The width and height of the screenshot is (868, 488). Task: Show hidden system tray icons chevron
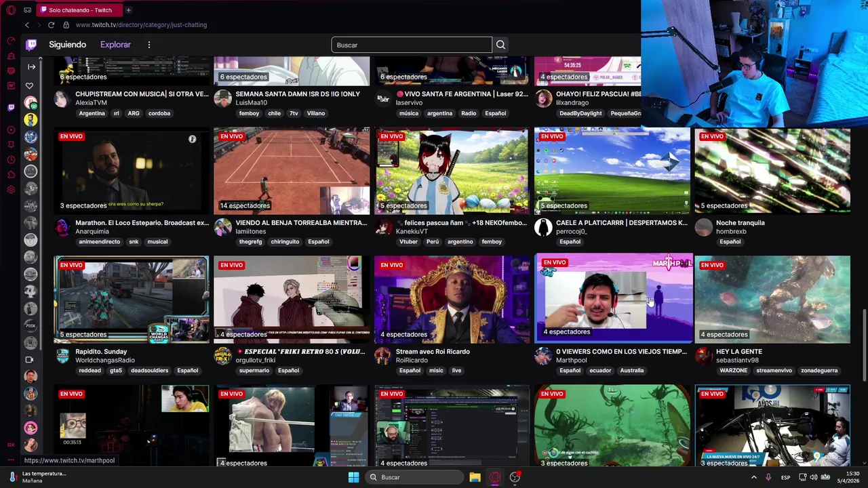coord(753,477)
